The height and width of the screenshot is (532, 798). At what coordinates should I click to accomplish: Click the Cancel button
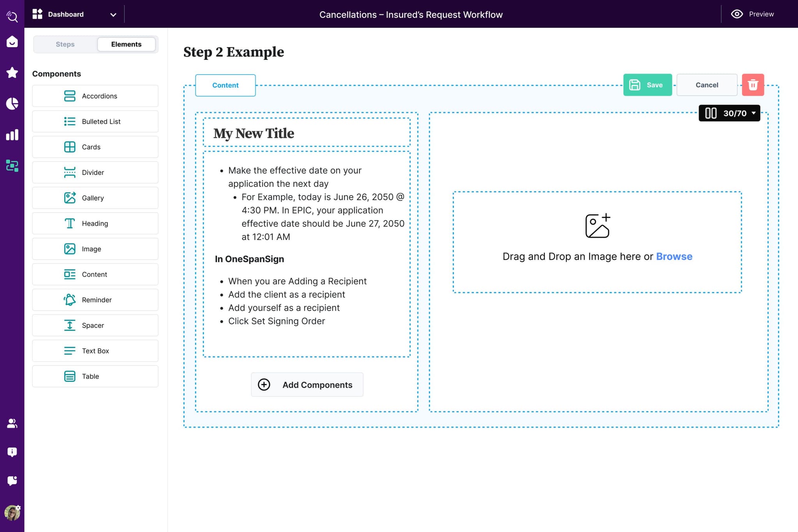706,85
